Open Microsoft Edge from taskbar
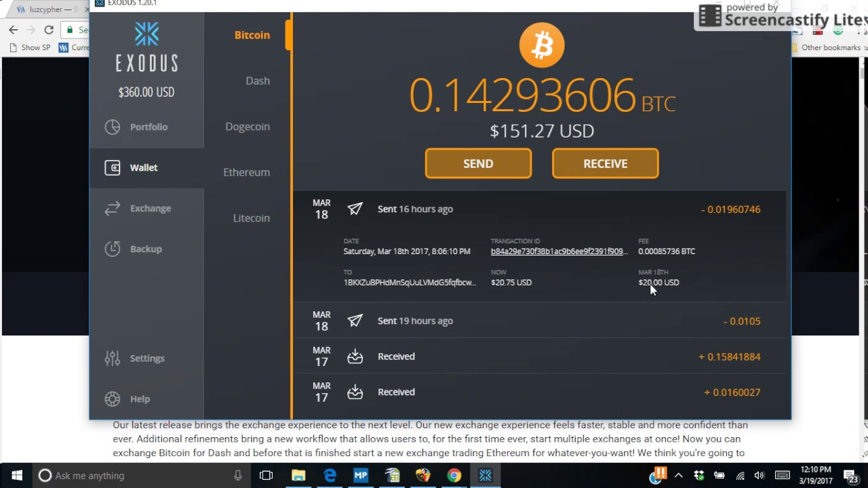 330,476
